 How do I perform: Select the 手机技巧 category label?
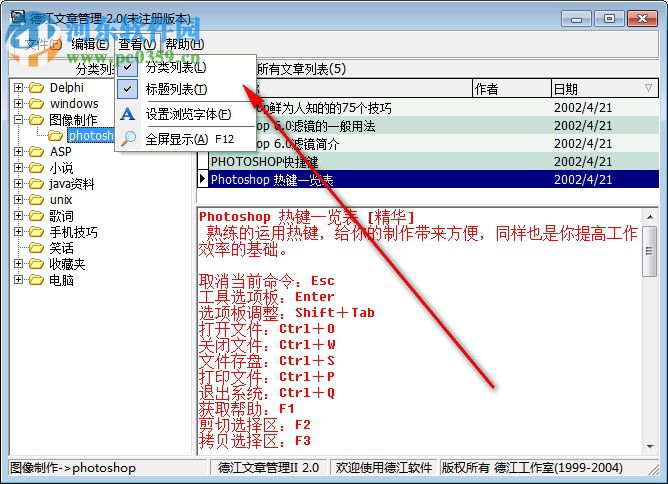tap(73, 232)
